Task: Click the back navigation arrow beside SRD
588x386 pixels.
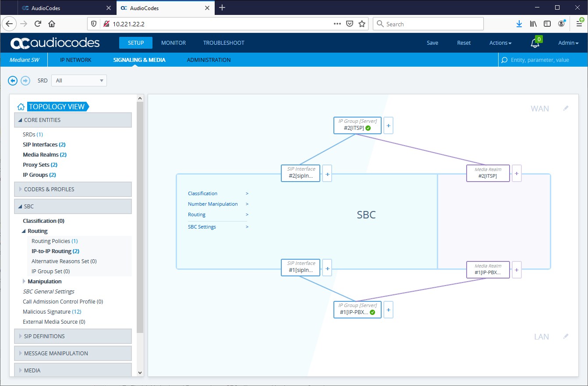Action: coord(13,81)
